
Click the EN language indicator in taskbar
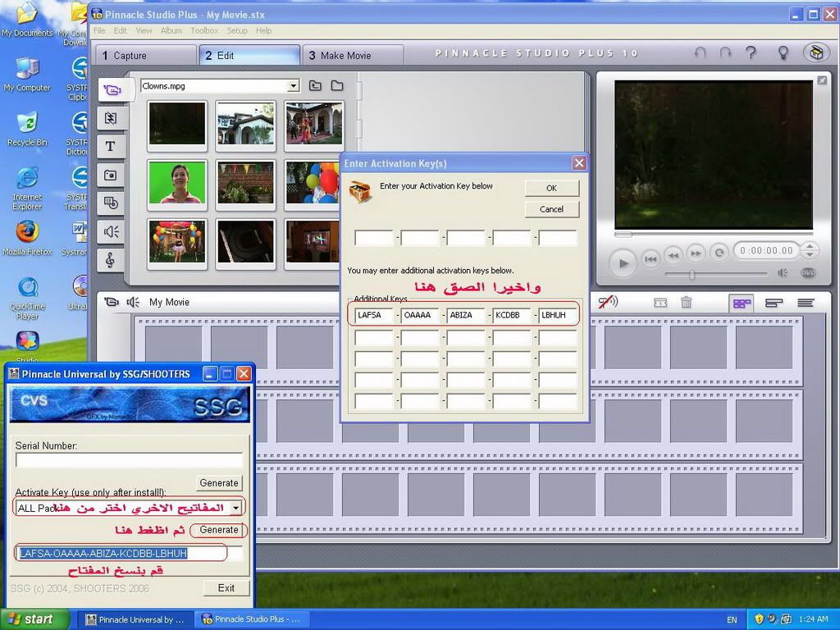pyautogui.click(x=732, y=620)
